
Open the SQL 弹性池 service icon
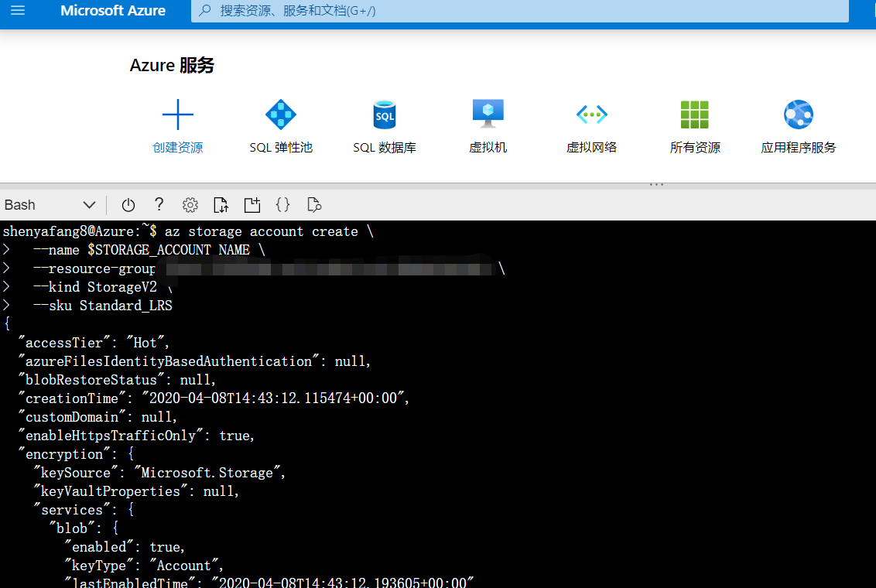tap(281, 115)
